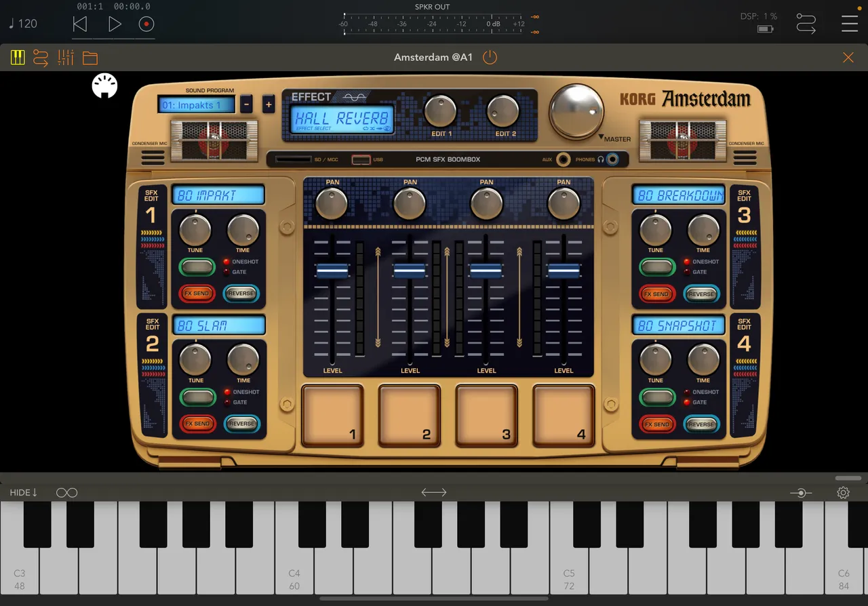Click the first channel LEVEL fader handle
Viewport: 868px width, 606px height.
[332, 271]
